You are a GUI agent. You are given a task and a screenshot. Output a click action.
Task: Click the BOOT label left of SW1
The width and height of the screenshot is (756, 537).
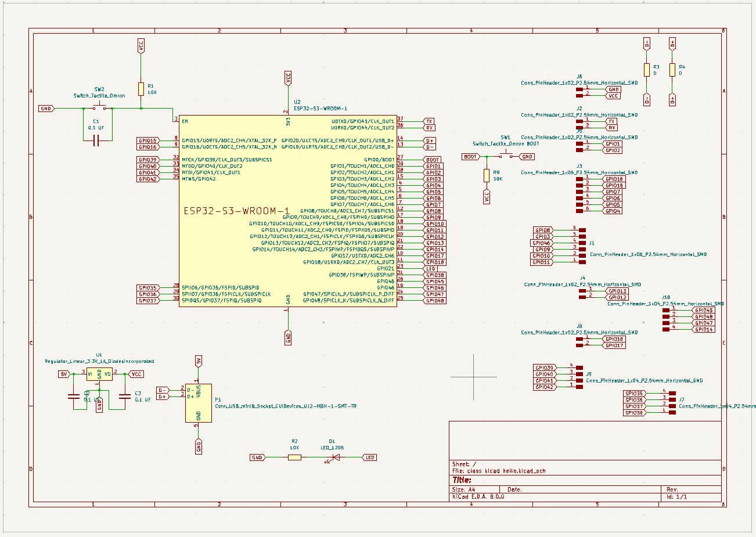470,157
